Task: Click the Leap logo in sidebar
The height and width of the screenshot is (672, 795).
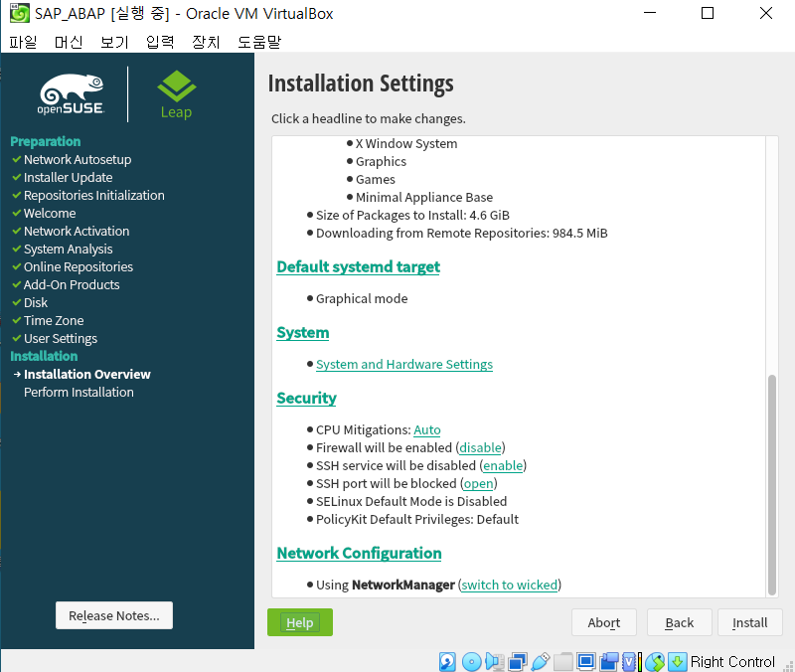Action: pos(177,94)
